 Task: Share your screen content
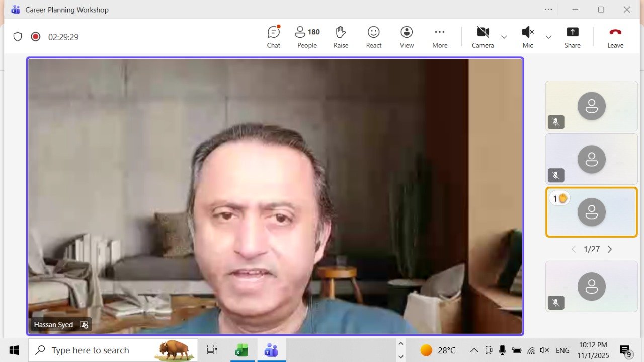[572, 37]
